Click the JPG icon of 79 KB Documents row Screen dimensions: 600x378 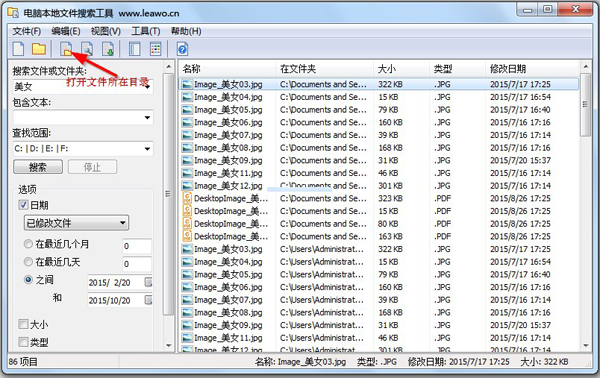pyautogui.click(x=187, y=110)
